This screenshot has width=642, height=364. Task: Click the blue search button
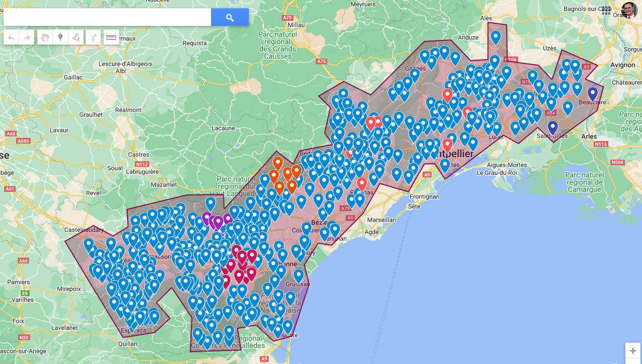tap(230, 17)
